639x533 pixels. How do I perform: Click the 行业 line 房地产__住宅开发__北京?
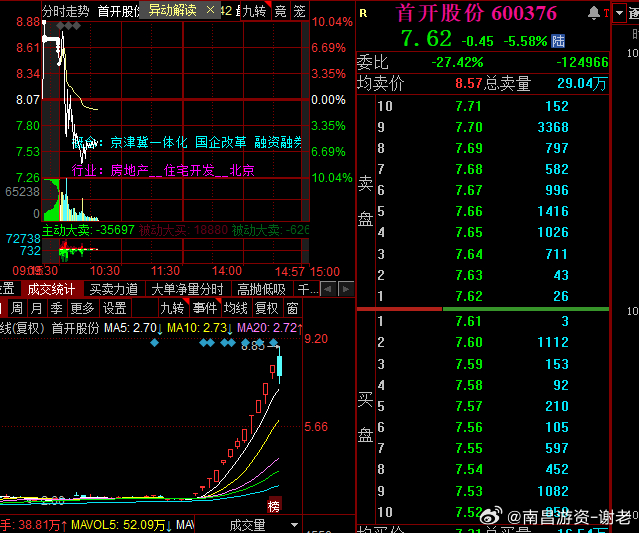[163, 170]
